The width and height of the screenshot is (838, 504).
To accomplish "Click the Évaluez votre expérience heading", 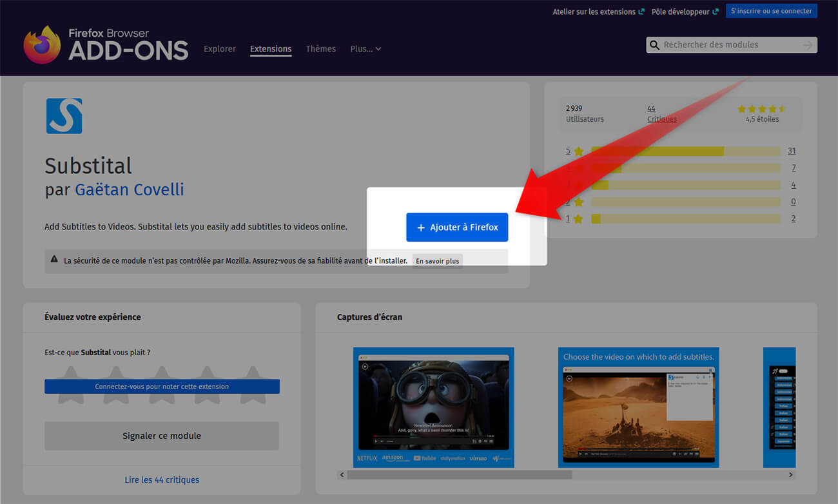I will (93, 317).
